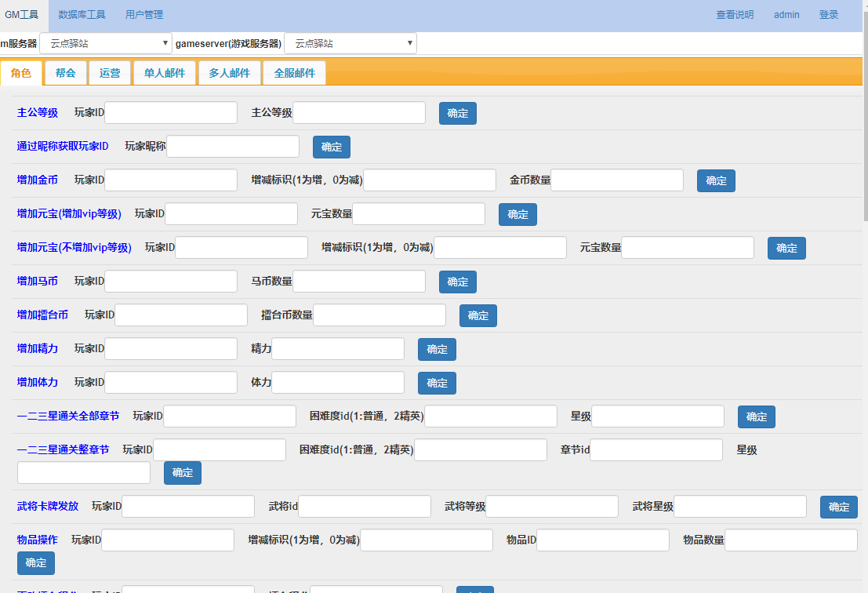Click the 登录 link

pos(829,15)
